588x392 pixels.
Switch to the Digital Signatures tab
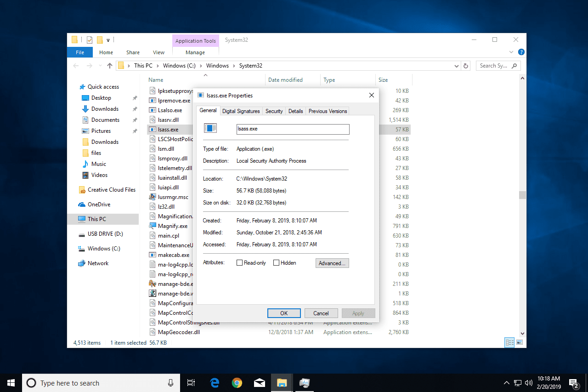tap(241, 111)
